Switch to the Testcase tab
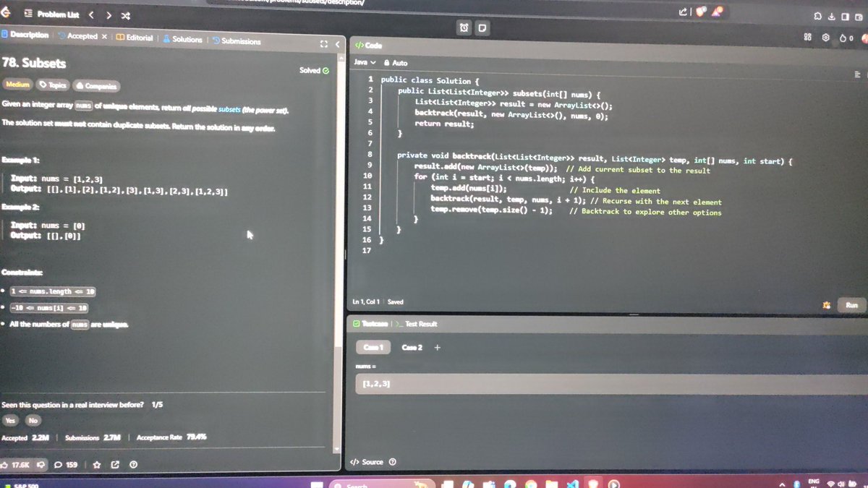868x488 pixels. coord(370,324)
